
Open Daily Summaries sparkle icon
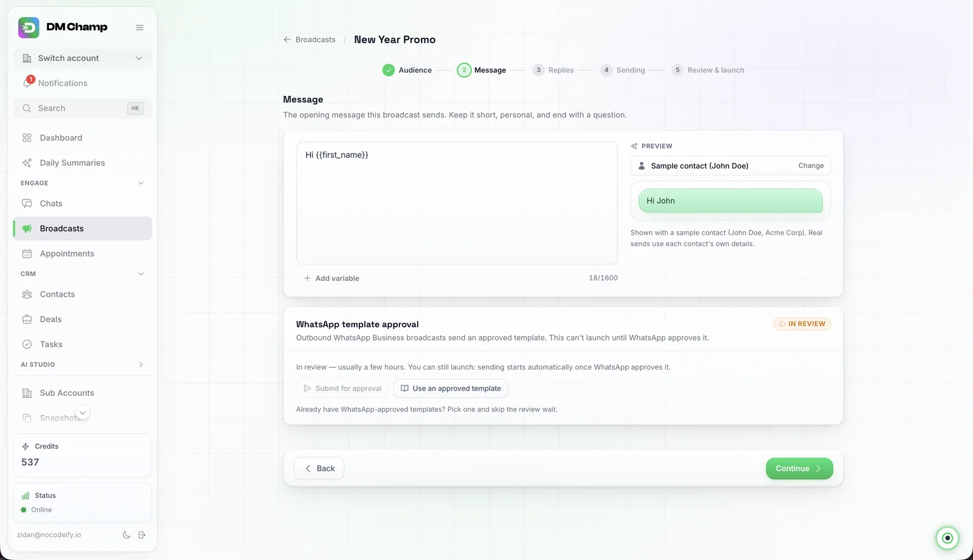(x=27, y=163)
